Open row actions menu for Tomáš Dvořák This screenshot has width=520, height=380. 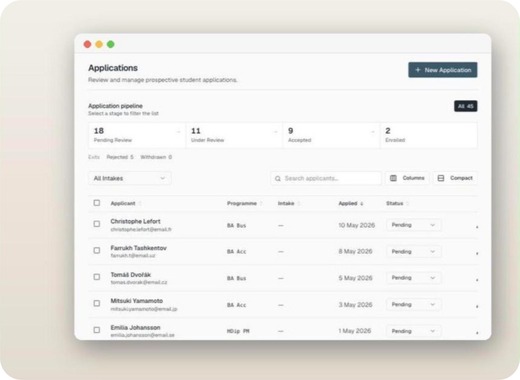pyautogui.click(x=477, y=279)
